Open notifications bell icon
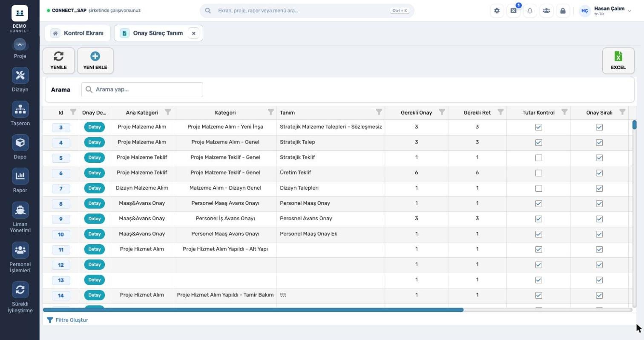The image size is (644, 340). pos(530,11)
